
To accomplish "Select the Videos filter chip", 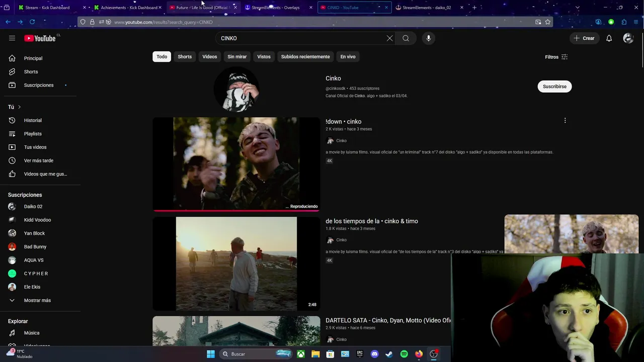I will point(210,57).
